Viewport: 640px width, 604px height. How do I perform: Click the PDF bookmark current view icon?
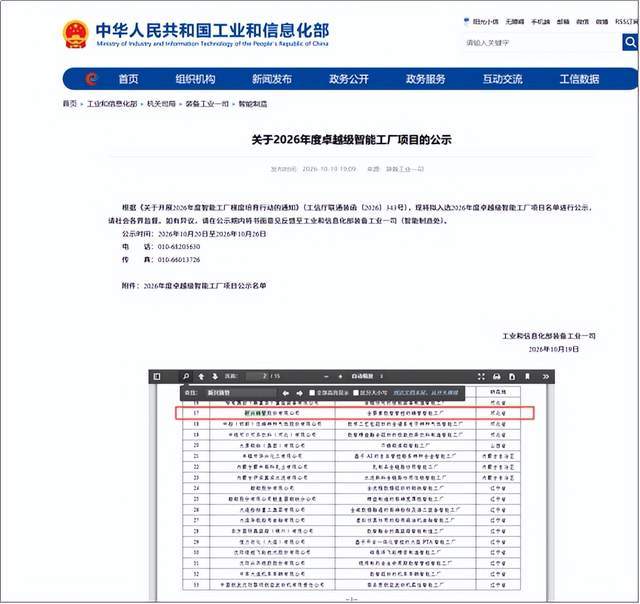click(x=527, y=376)
